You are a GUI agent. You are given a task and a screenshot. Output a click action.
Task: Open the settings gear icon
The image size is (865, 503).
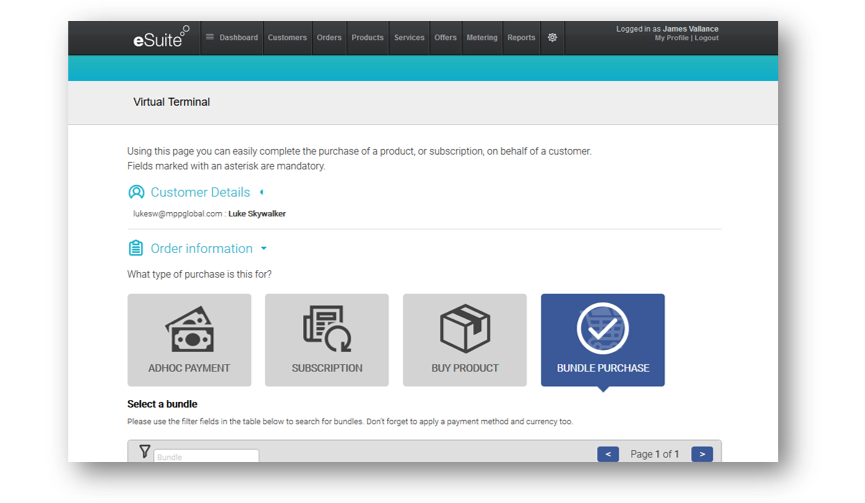click(x=552, y=37)
